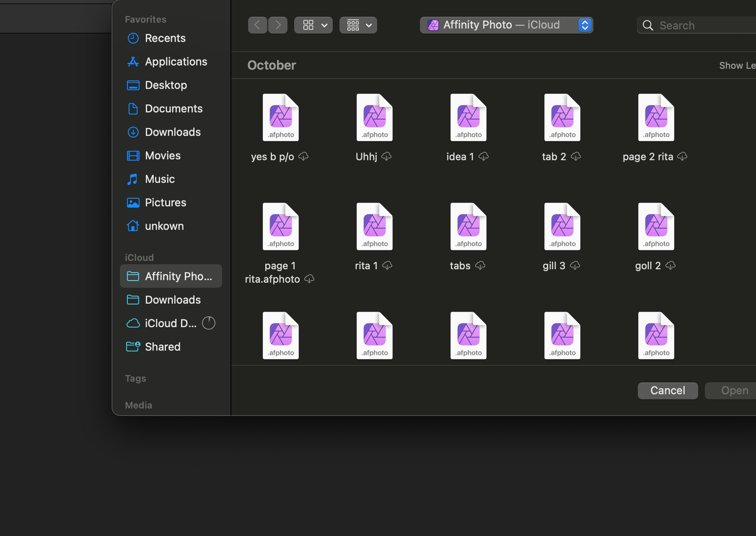756x536 pixels.
Task: Select the Music folder
Action: pyautogui.click(x=171, y=179)
